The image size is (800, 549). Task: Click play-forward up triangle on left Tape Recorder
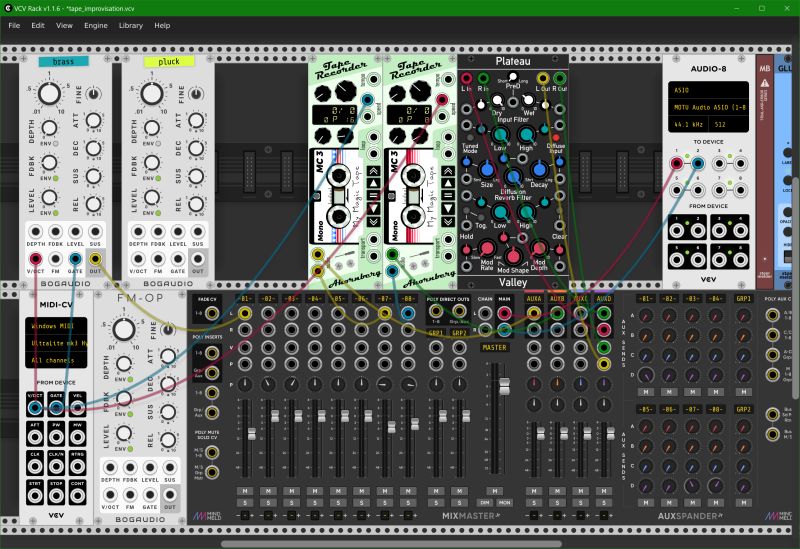click(373, 183)
